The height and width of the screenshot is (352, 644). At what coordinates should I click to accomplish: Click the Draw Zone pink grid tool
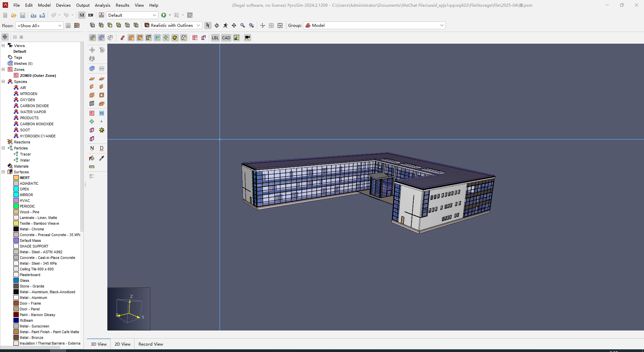pyautogui.click(x=92, y=113)
